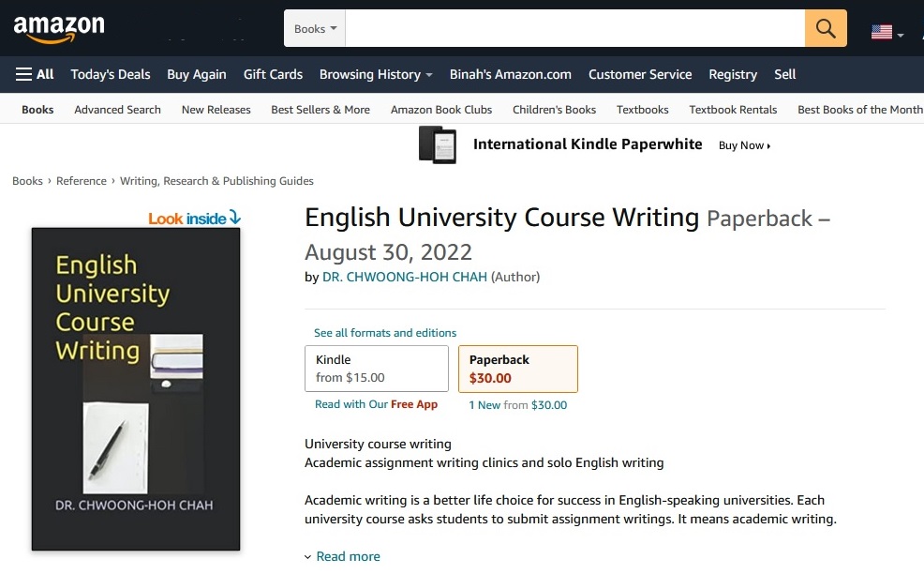Visit Binah's Amazon.com
This screenshot has height=574, width=924.
click(511, 74)
